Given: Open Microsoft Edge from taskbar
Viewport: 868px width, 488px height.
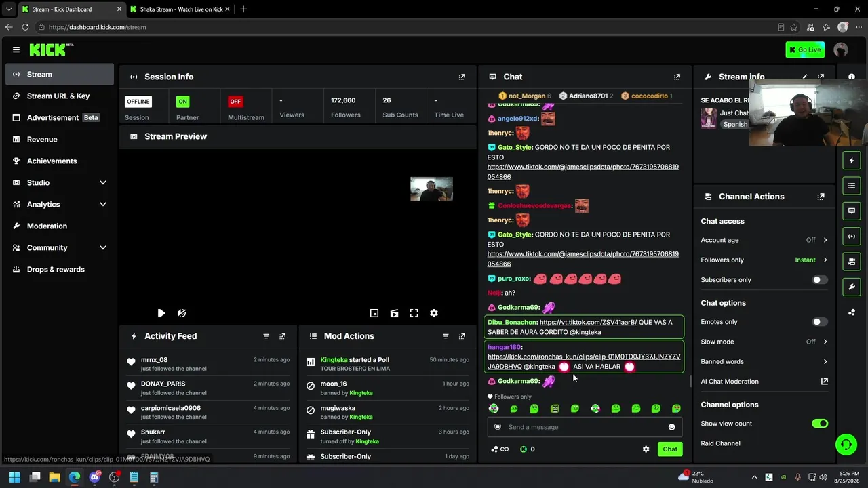Looking at the screenshot, I should coord(75,477).
